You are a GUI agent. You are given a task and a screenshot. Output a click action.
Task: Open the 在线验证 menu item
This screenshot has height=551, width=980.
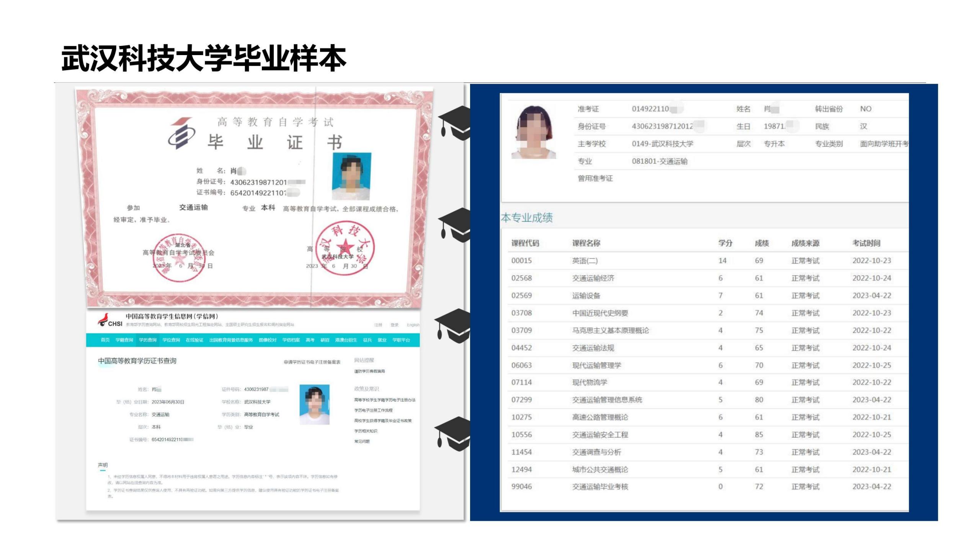coord(194,340)
